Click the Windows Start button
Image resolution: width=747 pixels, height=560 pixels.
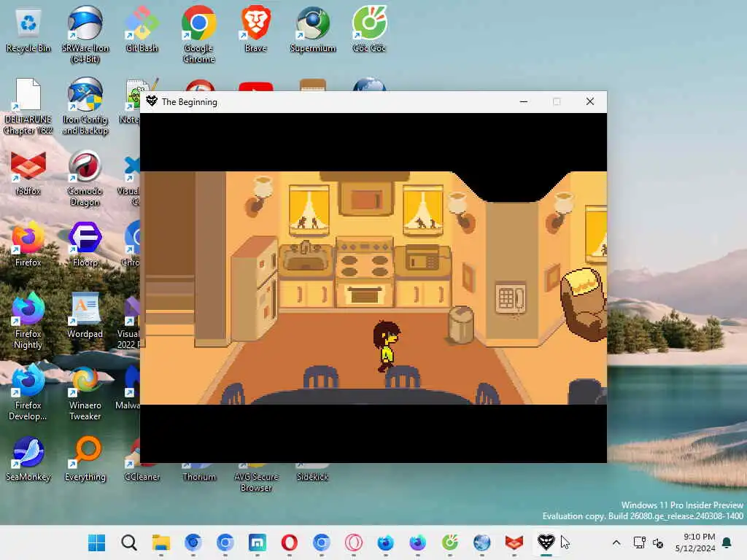coord(97,542)
